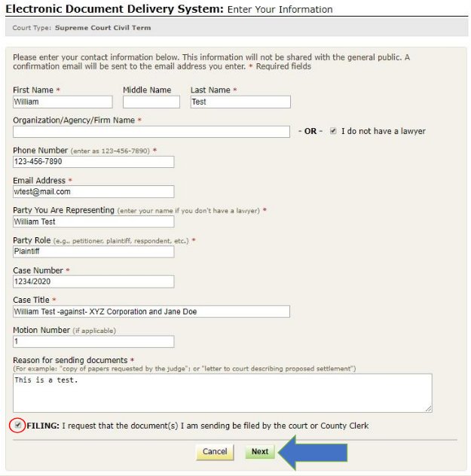Click the Party You Are Representing field
The height and width of the screenshot is (476, 471).
tap(93, 222)
